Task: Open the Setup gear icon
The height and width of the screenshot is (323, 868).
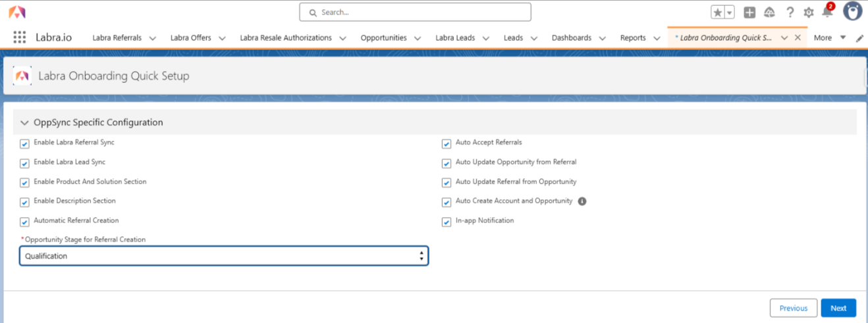Action: [x=809, y=12]
